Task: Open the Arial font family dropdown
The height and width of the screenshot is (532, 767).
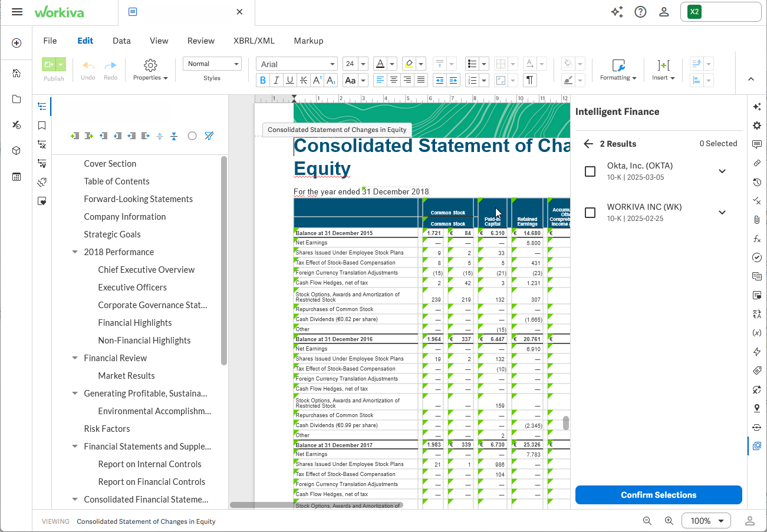Action: click(297, 64)
